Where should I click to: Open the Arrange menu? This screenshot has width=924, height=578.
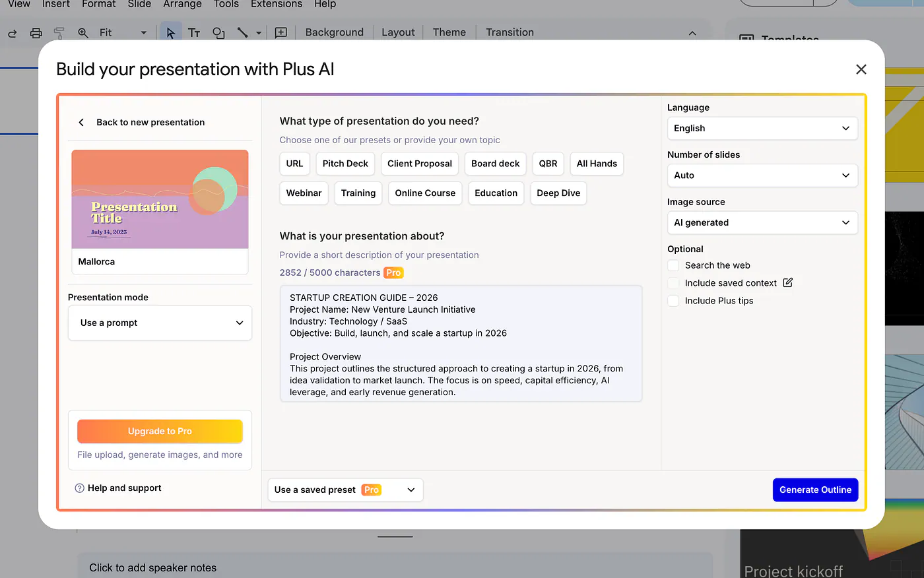pos(183,4)
